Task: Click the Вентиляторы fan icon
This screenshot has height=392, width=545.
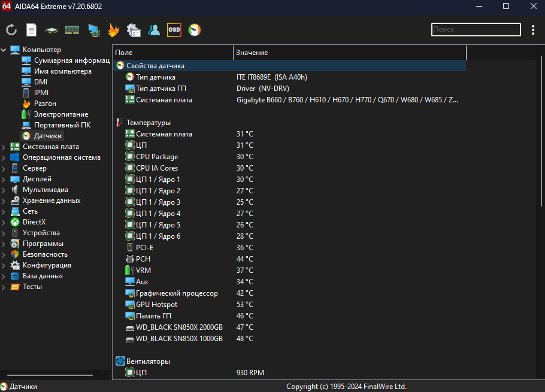Action: (x=120, y=361)
